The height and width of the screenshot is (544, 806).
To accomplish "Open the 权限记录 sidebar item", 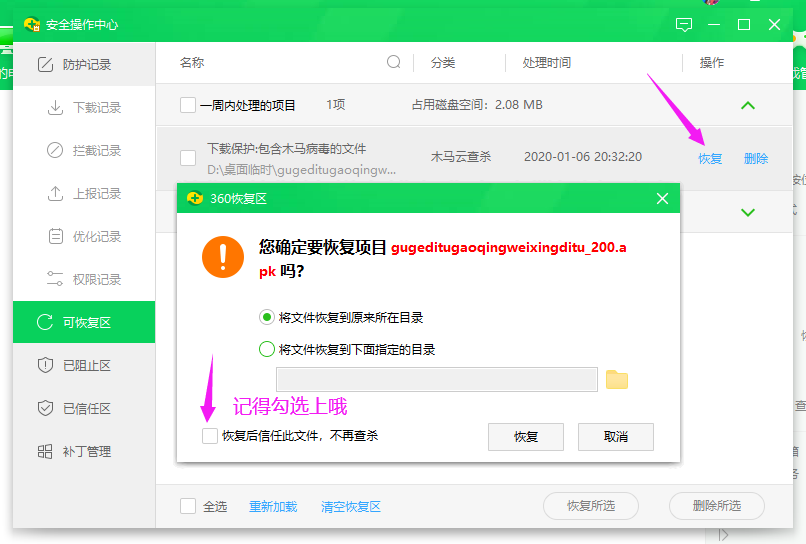I will click(x=84, y=279).
